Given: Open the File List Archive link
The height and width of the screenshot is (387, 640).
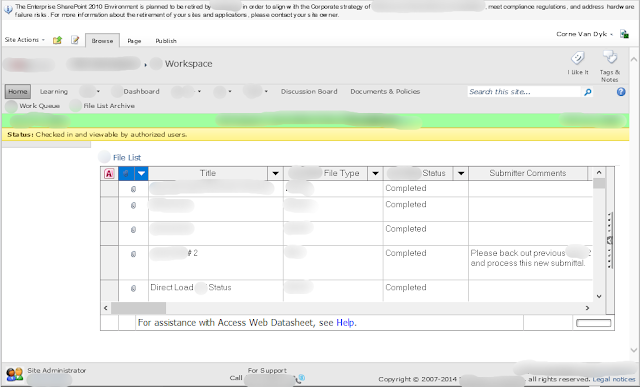Looking at the screenshot, I should (x=109, y=106).
